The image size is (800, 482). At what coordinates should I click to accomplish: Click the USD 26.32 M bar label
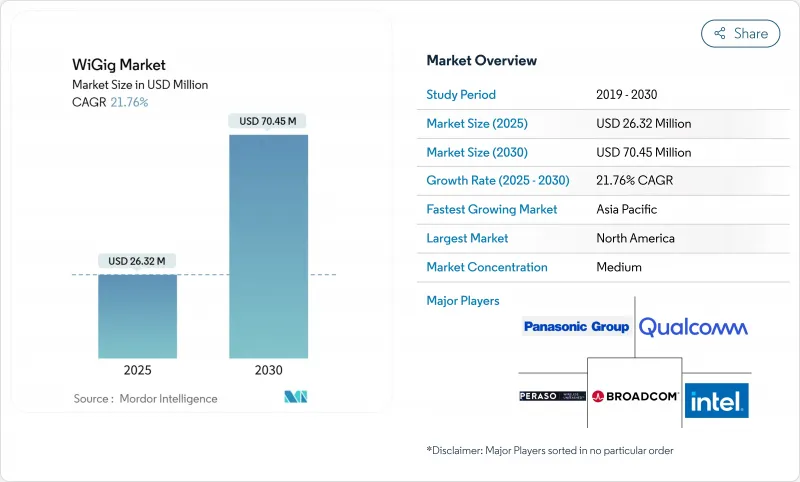(x=137, y=262)
